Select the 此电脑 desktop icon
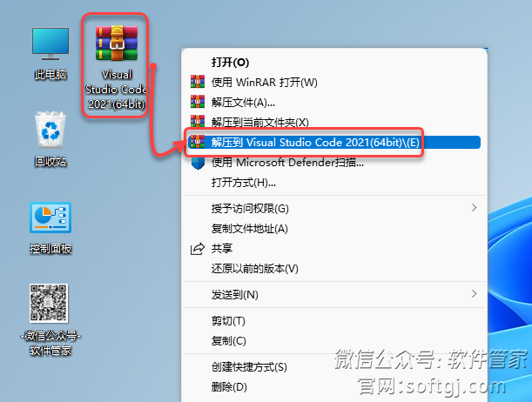Image resolution: width=532 pixels, height=402 pixels. 51,44
